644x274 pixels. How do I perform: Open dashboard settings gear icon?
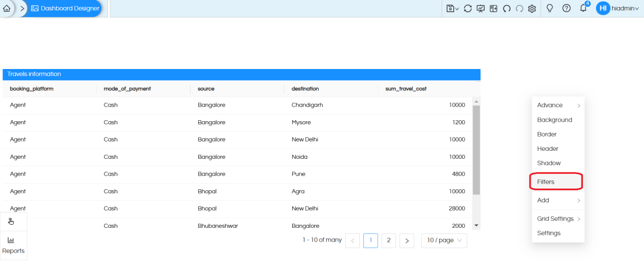pos(532,9)
